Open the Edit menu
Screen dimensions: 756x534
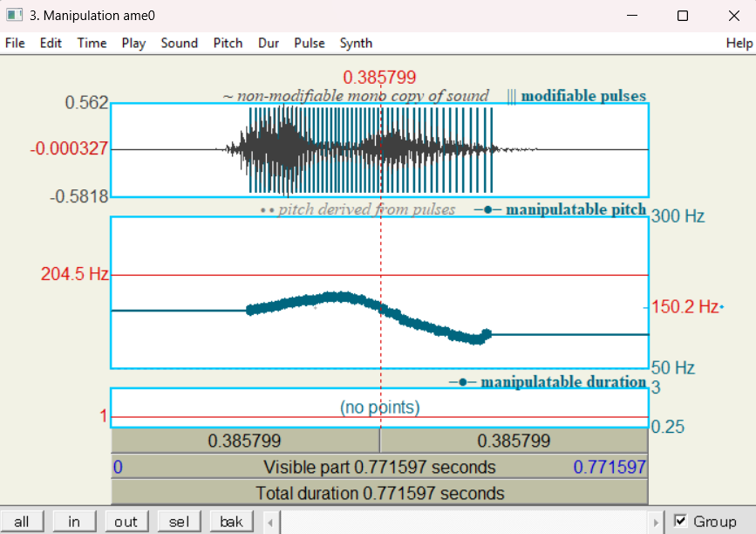(x=51, y=44)
